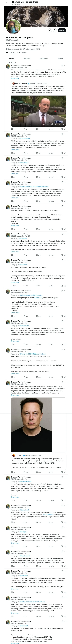
Task: Like the pinned habeas corpus post
Action: point(36,129)
